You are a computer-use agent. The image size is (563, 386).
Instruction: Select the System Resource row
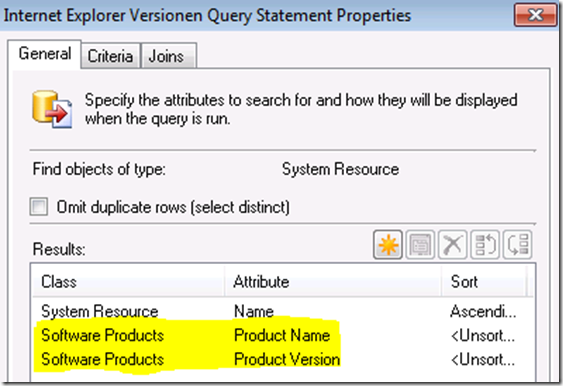point(284,311)
